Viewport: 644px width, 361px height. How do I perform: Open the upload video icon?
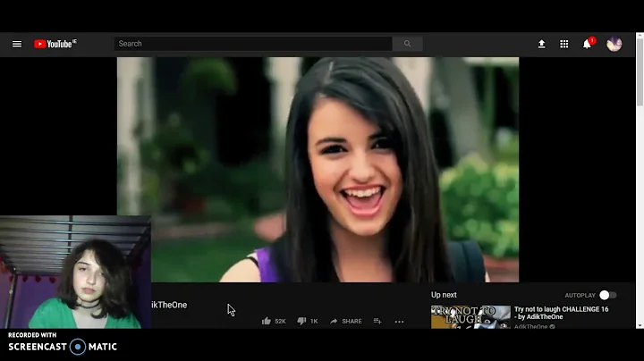[542, 44]
